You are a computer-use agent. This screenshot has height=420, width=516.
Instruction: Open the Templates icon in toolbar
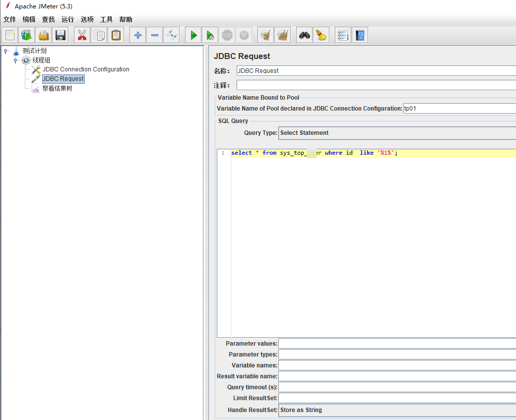[x=27, y=35]
